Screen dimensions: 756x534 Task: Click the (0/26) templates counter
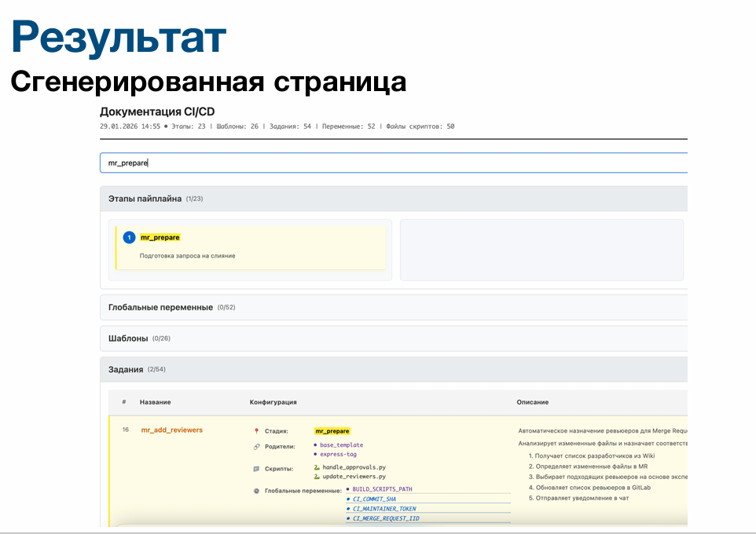click(x=161, y=338)
